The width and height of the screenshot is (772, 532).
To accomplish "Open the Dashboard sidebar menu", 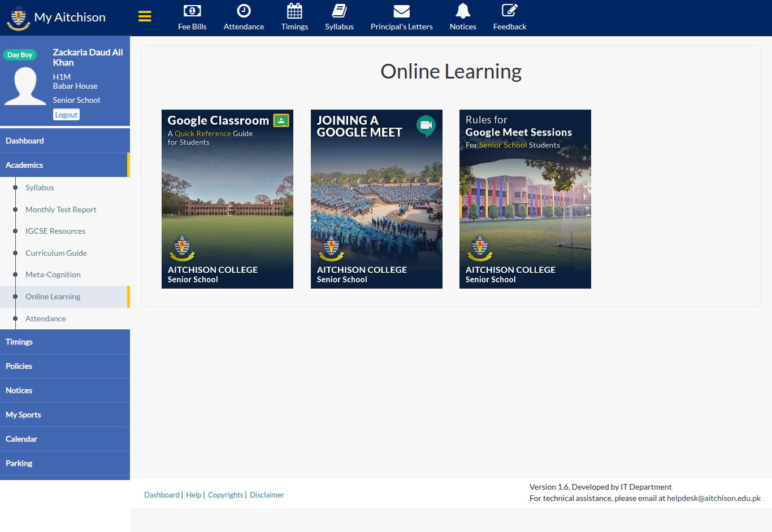I will [65, 141].
